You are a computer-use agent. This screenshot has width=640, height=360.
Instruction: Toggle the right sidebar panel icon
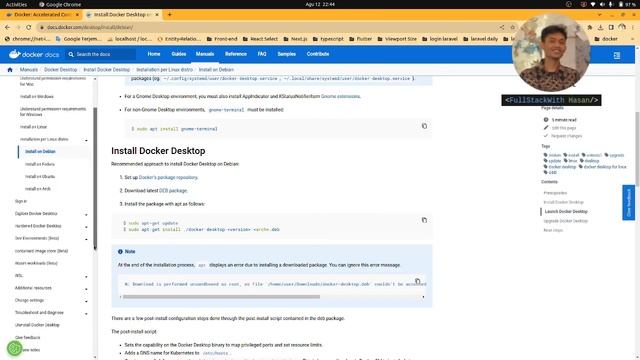coord(617,55)
